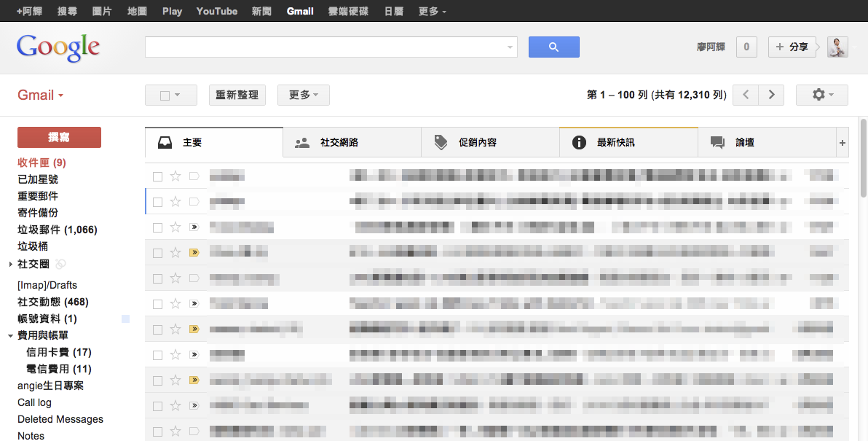Open YouTube from the top menu bar

(216, 11)
